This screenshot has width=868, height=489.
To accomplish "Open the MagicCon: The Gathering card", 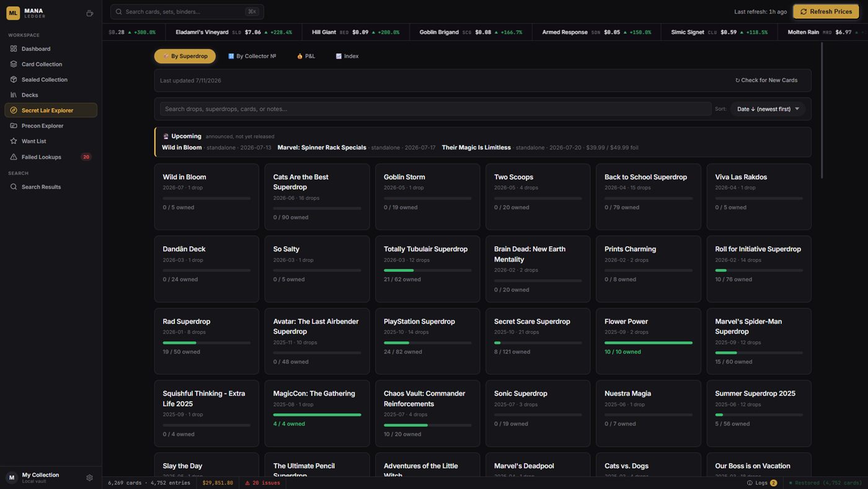I will (317, 413).
